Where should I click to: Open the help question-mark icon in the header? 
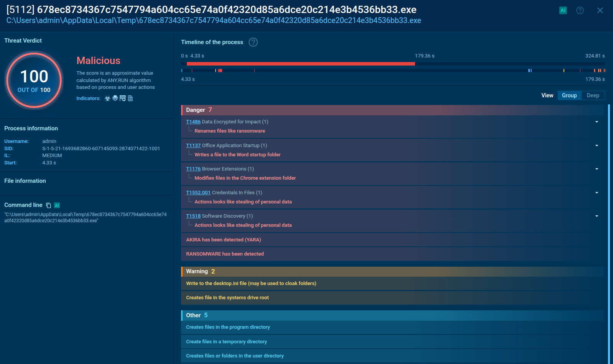point(580,10)
